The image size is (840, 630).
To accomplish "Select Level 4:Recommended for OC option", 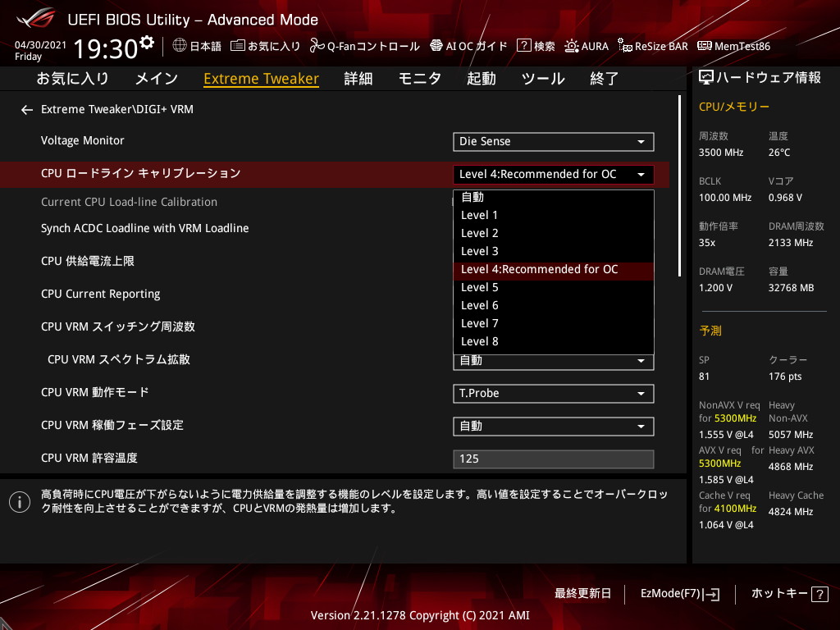I will click(554, 269).
